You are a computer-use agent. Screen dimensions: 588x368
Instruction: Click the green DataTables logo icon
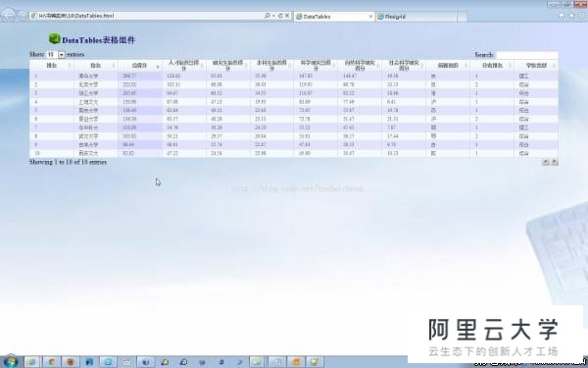(x=55, y=38)
